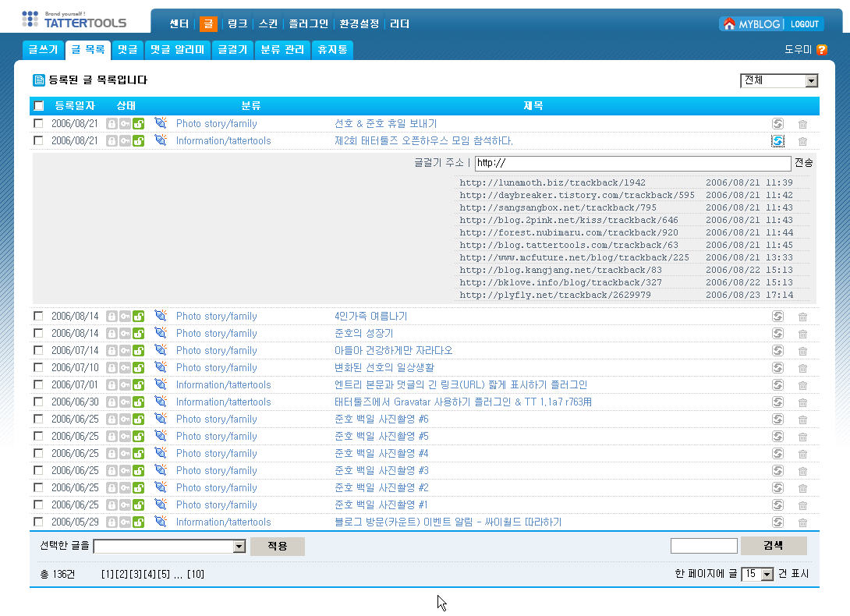Click active trackback icon on '제2회 태터툴즈' row

click(777, 141)
